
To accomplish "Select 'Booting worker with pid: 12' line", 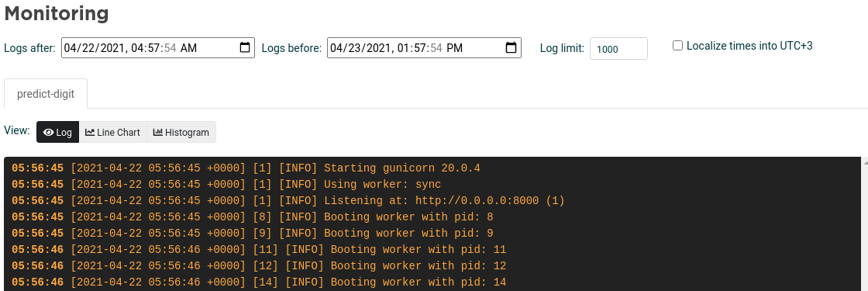I will click(259, 265).
